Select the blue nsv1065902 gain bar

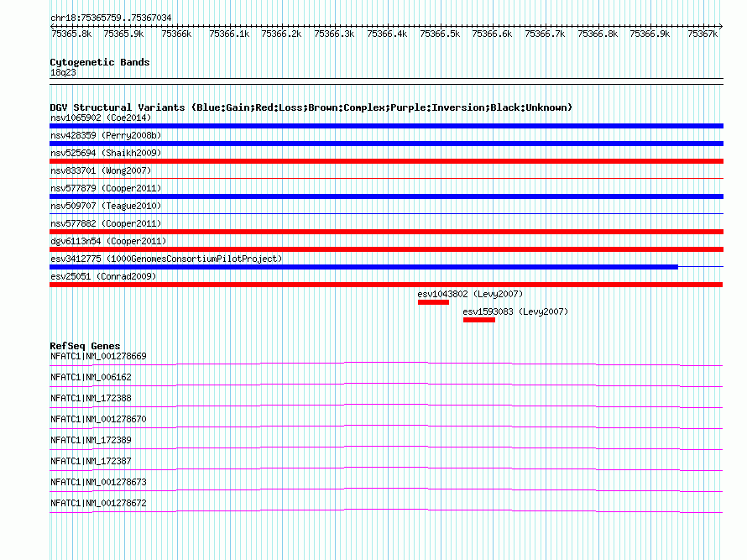386,126
